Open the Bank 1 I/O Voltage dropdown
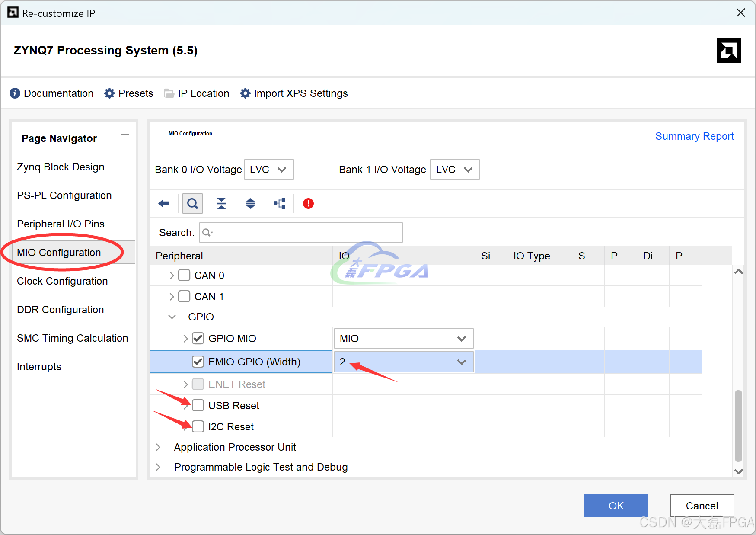Viewport: 756px width, 535px height. [455, 170]
